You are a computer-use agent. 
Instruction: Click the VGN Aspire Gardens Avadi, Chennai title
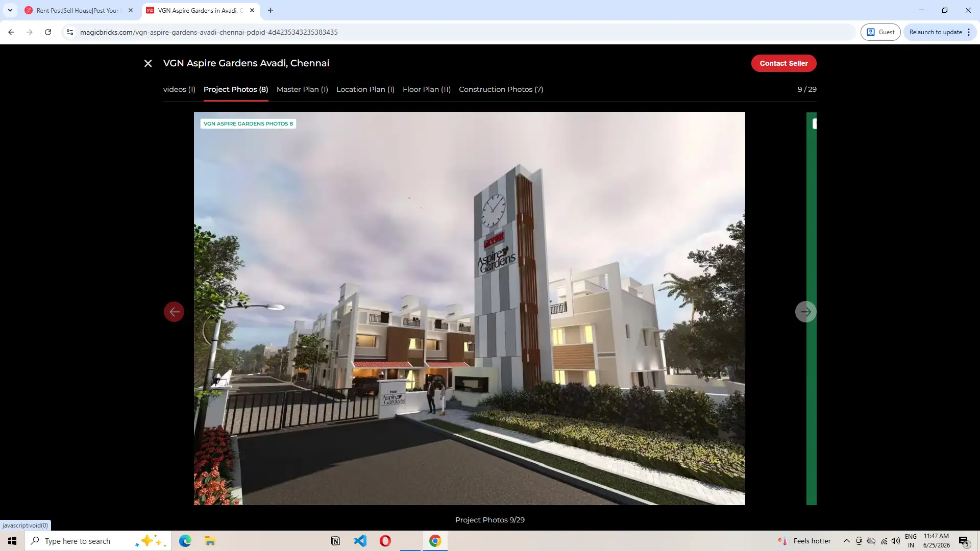coord(246,63)
